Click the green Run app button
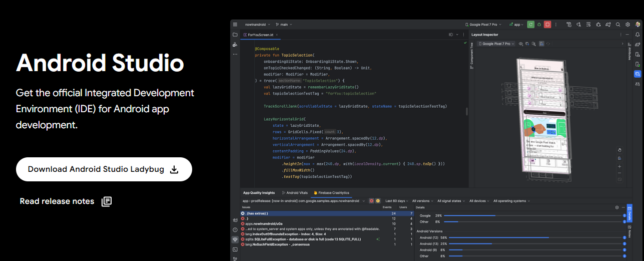Viewport: 644px width, 261px height. pos(530,24)
